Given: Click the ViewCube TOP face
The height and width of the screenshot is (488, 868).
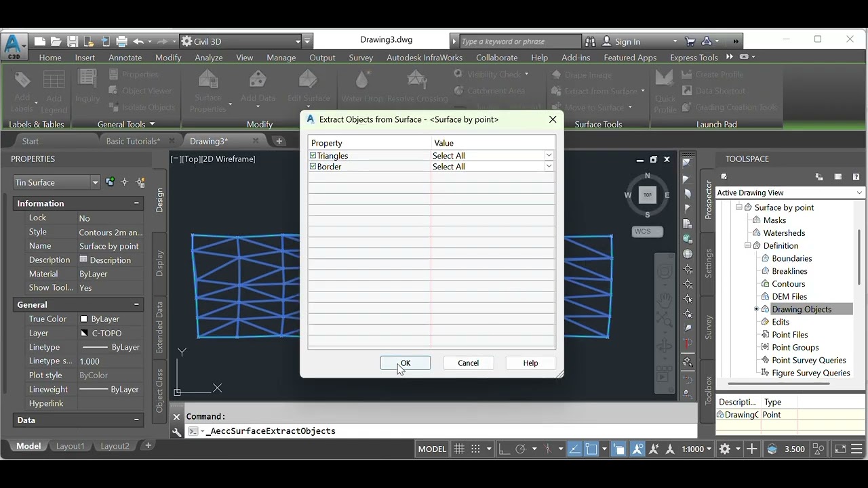Looking at the screenshot, I should click(x=648, y=195).
